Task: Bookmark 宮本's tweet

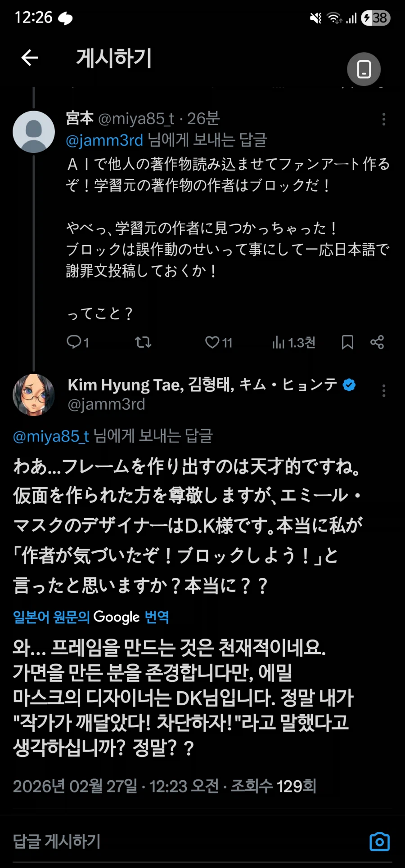Action: pyautogui.click(x=346, y=342)
